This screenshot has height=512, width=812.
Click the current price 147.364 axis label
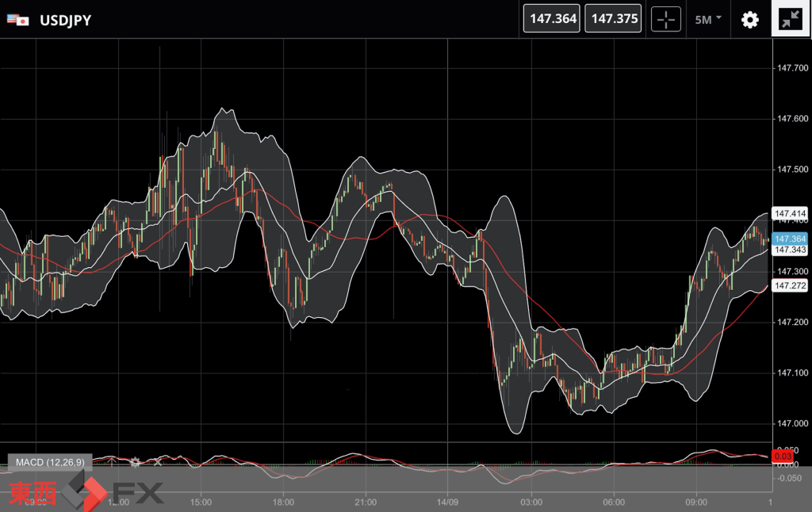[790, 239]
